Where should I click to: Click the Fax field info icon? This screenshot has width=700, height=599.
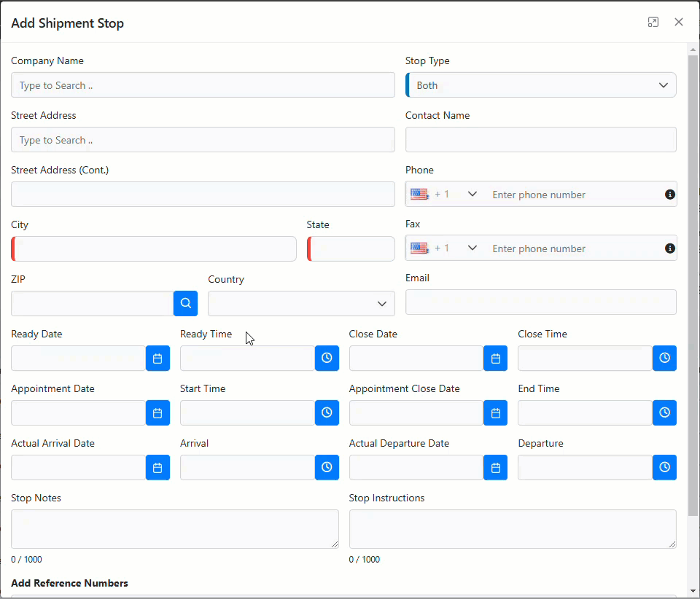coord(669,248)
